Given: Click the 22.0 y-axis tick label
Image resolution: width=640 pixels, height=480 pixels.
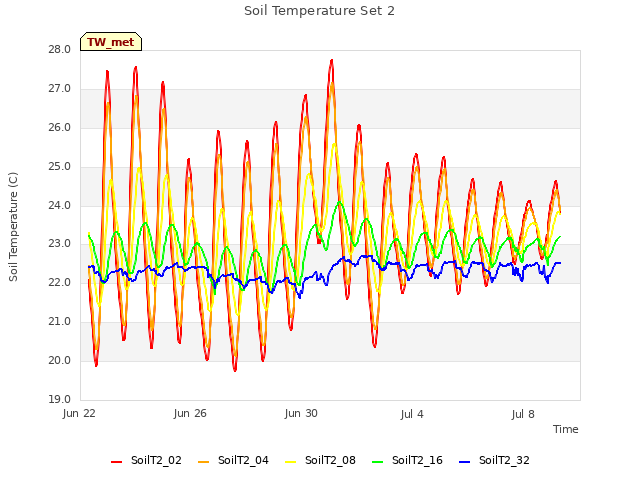Looking at the screenshot, I should click(60, 282).
